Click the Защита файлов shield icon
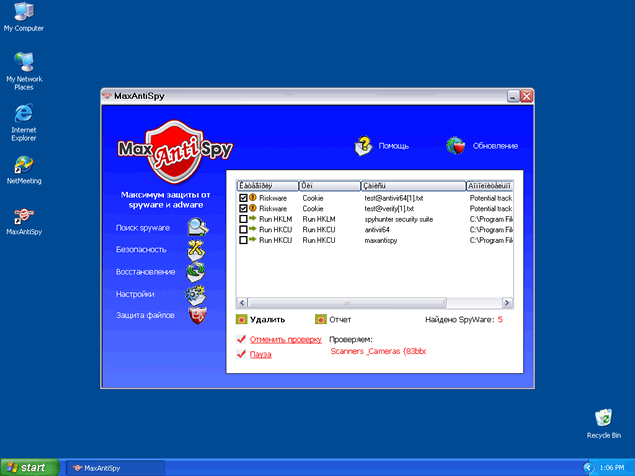 [x=197, y=316]
